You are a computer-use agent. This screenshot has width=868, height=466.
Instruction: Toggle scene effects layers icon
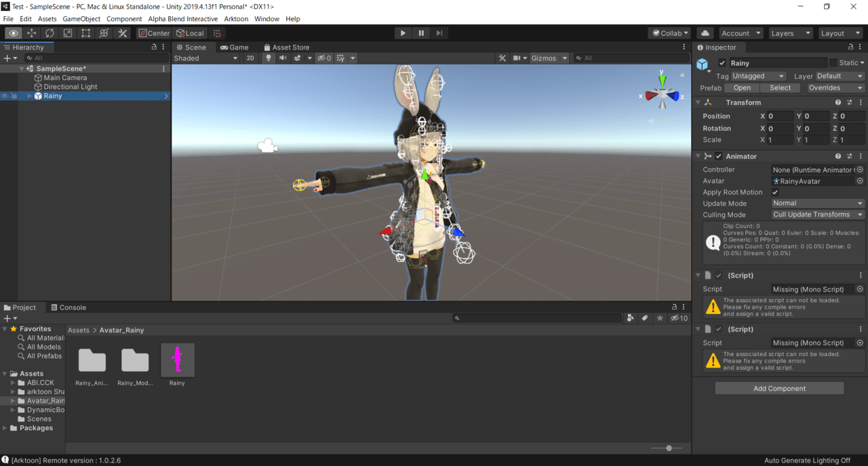[x=298, y=58]
